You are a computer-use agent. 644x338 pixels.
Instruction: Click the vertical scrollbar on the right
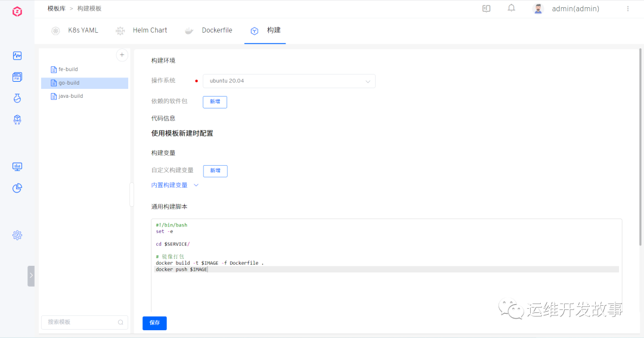(x=640, y=147)
